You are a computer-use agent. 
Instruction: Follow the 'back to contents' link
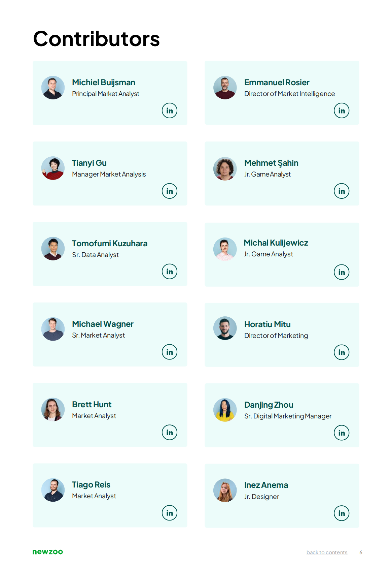tap(327, 553)
